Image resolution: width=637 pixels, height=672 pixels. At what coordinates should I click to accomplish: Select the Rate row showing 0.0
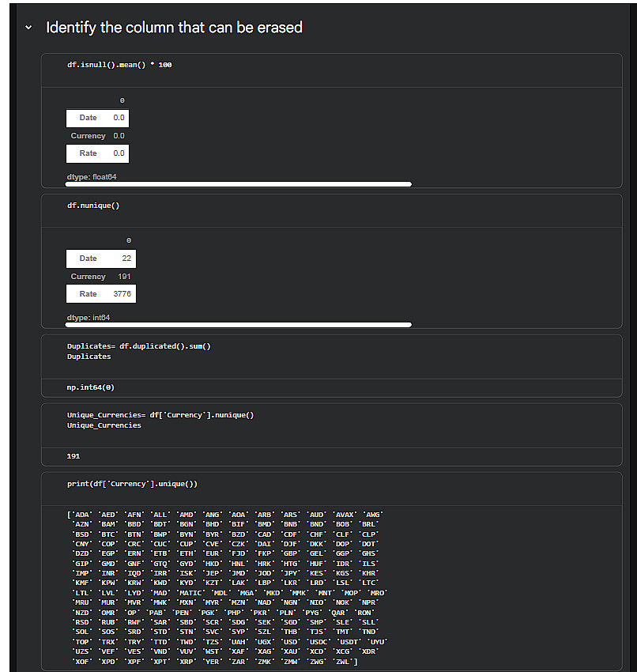click(x=97, y=153)
